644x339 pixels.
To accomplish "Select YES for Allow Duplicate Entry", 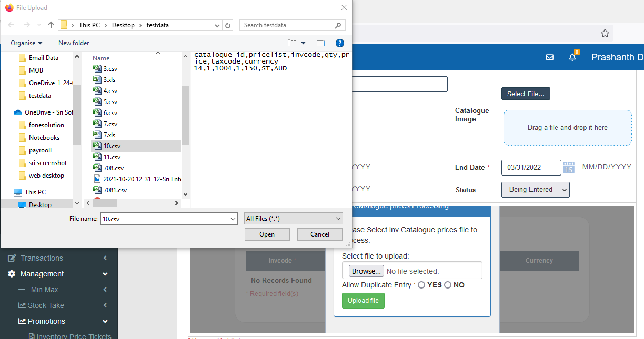I will tap(421, 285).
